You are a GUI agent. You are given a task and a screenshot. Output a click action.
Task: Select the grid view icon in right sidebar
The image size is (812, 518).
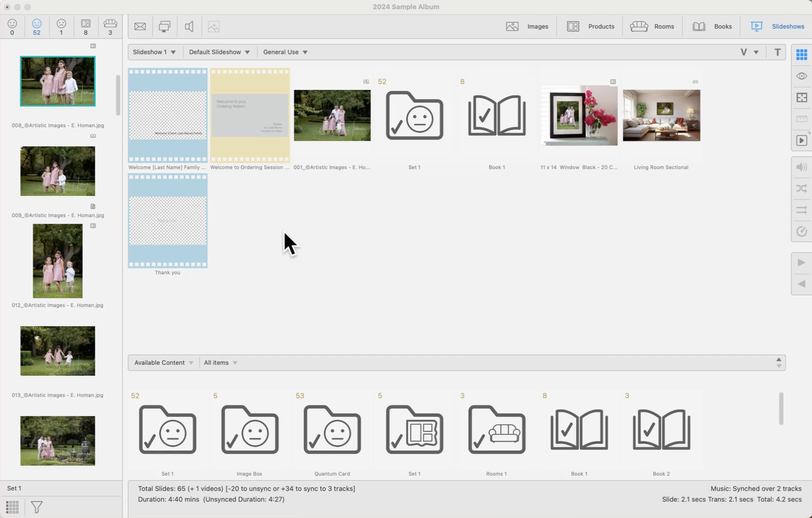pyautogui.click(x=801, y=55)
